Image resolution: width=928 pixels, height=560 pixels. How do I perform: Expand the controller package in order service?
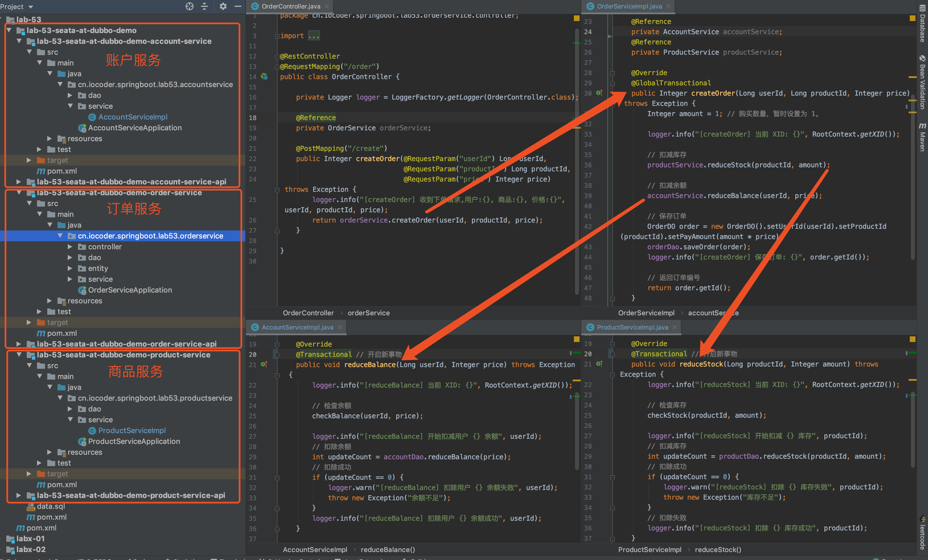[x=70, y=247]
